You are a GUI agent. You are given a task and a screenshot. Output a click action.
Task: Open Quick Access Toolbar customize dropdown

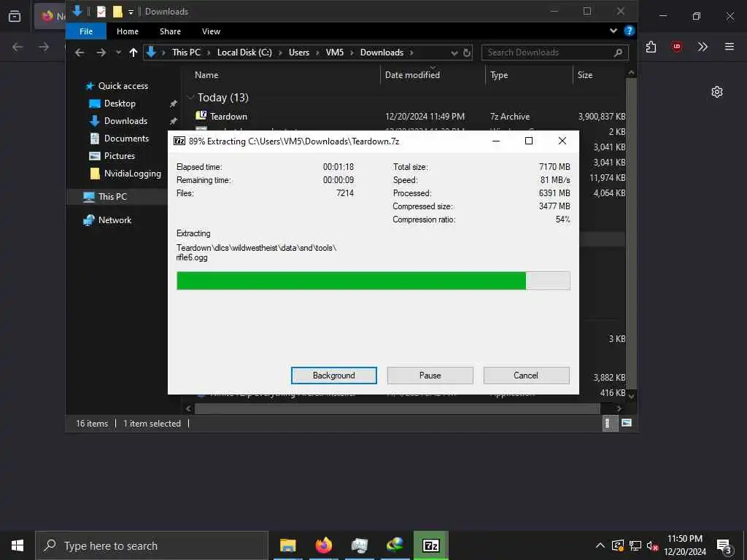(131, 12)
